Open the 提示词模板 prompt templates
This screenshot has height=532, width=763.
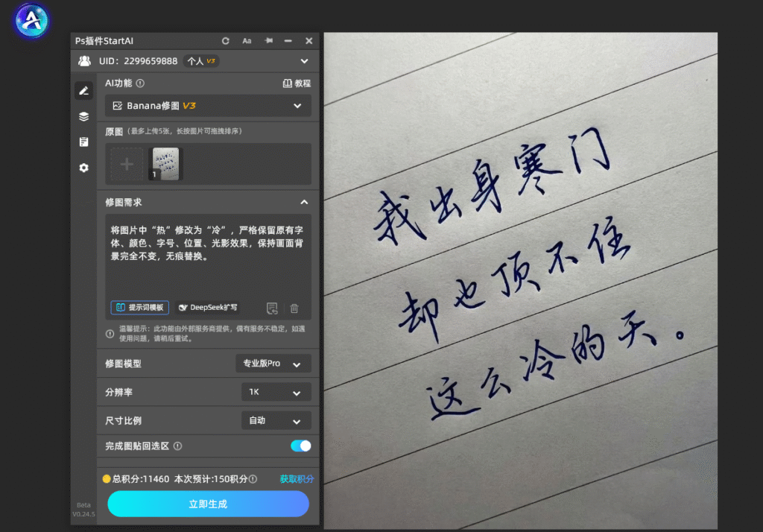[139, 308]
